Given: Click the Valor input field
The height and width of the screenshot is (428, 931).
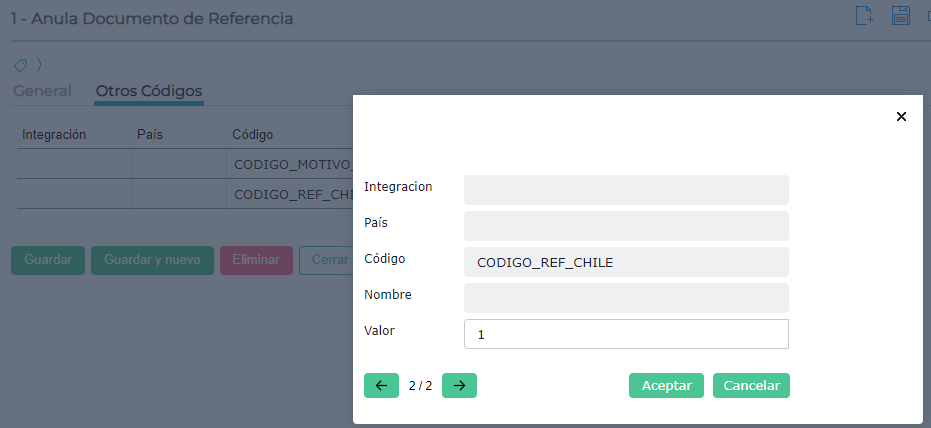Looking at the screenshot, I should point(626,334).
